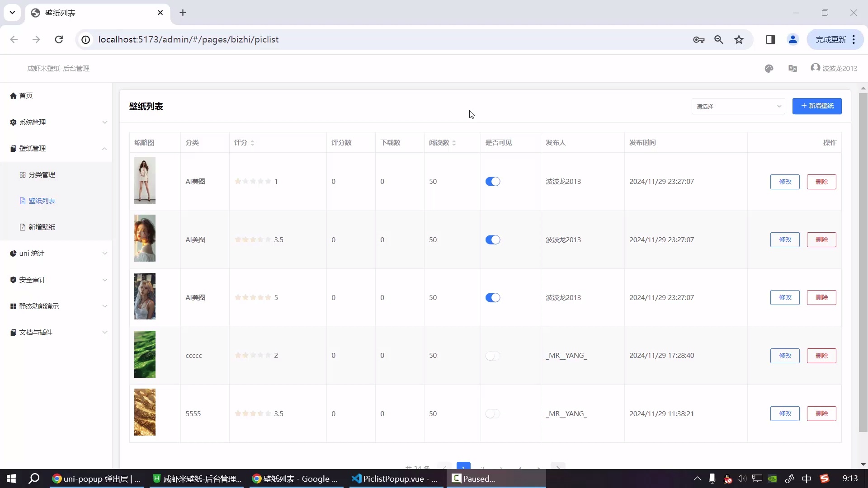
Task: Click the user avatar icon near 波波龙2013
Action: (x=815, y=68)
